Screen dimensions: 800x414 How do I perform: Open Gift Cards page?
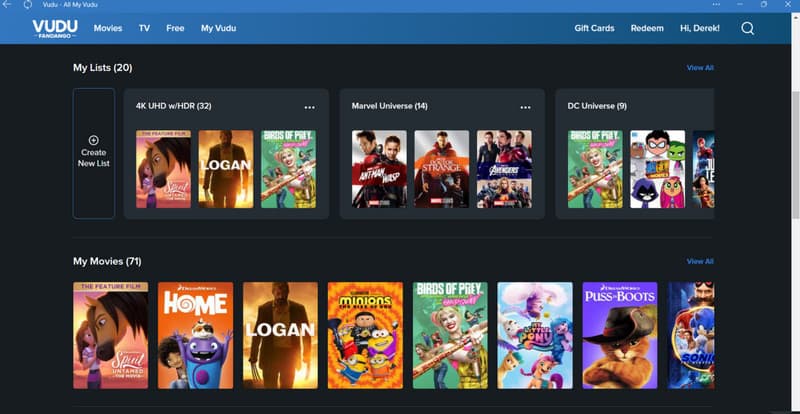point(594,28)
